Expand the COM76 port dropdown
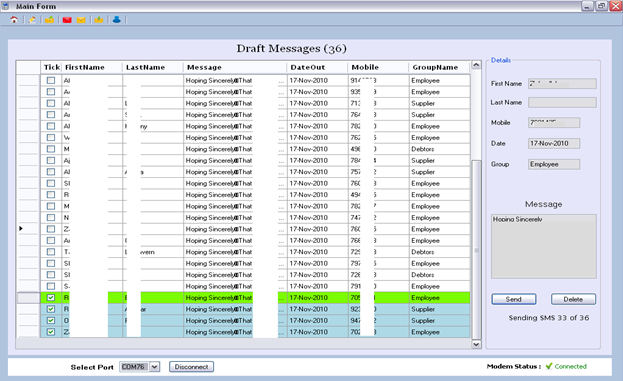 coord(155,367)
